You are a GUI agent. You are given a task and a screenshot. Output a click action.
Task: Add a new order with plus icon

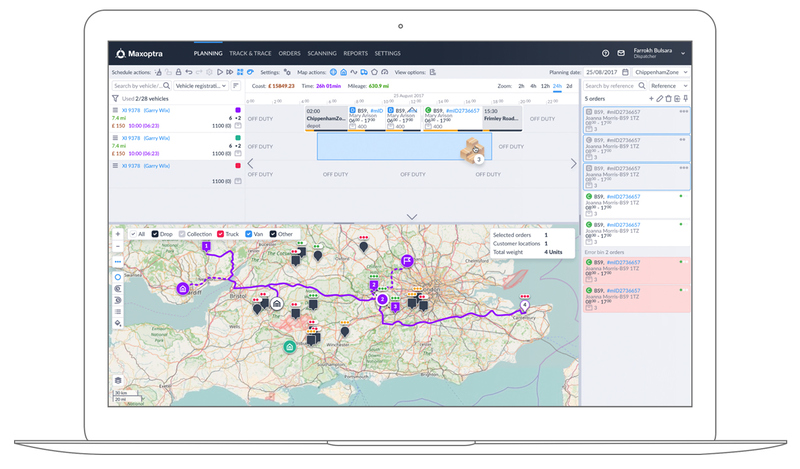[x=652, y=99]
